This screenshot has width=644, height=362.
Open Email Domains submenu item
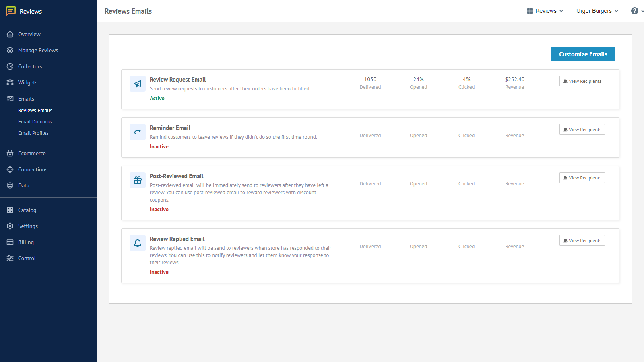pyautogui.click(x=35, y=121)
